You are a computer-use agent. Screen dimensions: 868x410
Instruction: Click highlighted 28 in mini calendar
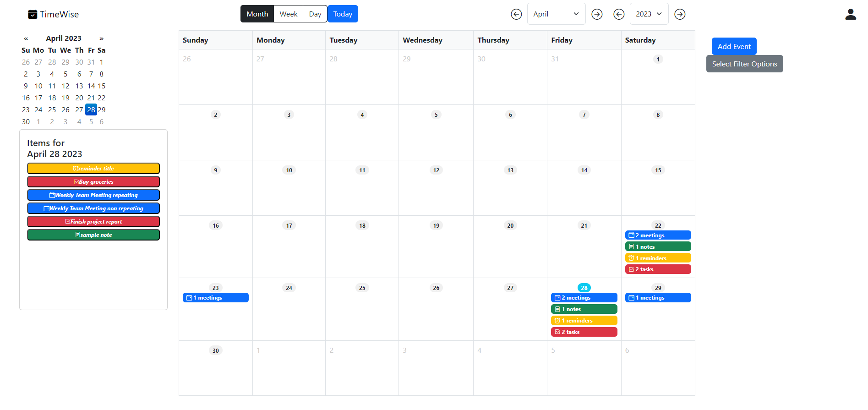(x=91, y=109)
